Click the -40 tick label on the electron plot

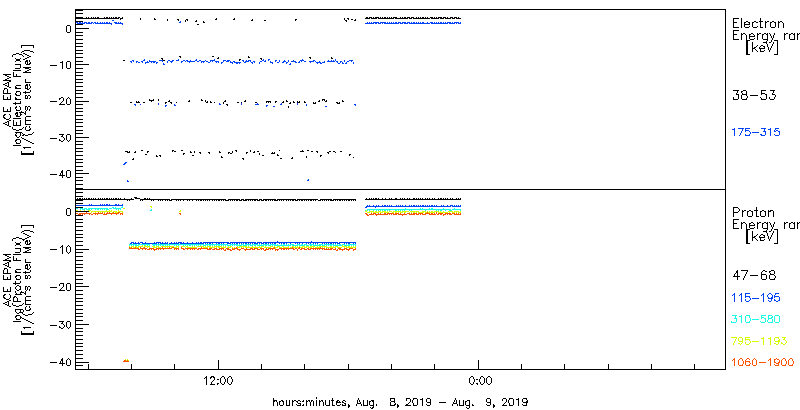pyautogui.click(x=60, y=174)
